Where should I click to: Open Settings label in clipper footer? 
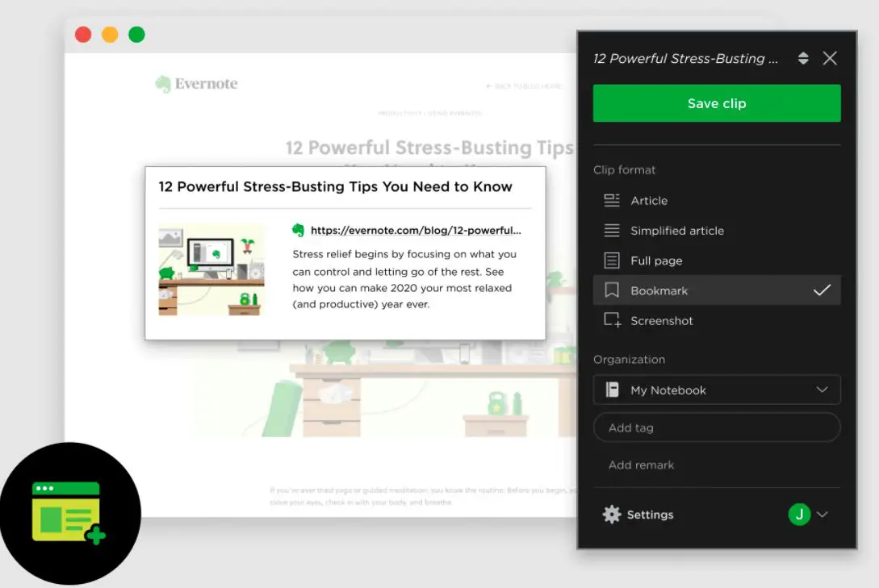[650, 515]
